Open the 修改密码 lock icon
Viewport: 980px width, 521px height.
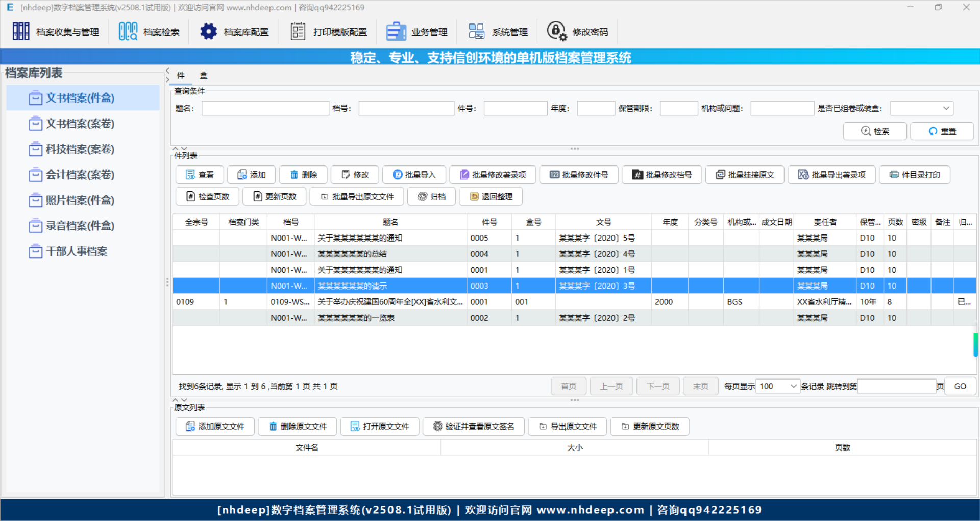click(x=556, y=31)
